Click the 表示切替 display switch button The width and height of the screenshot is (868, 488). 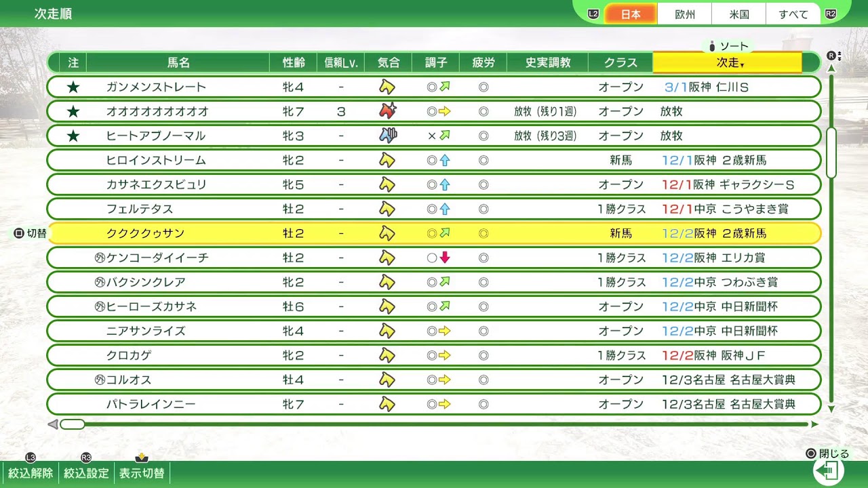[142, 473]
